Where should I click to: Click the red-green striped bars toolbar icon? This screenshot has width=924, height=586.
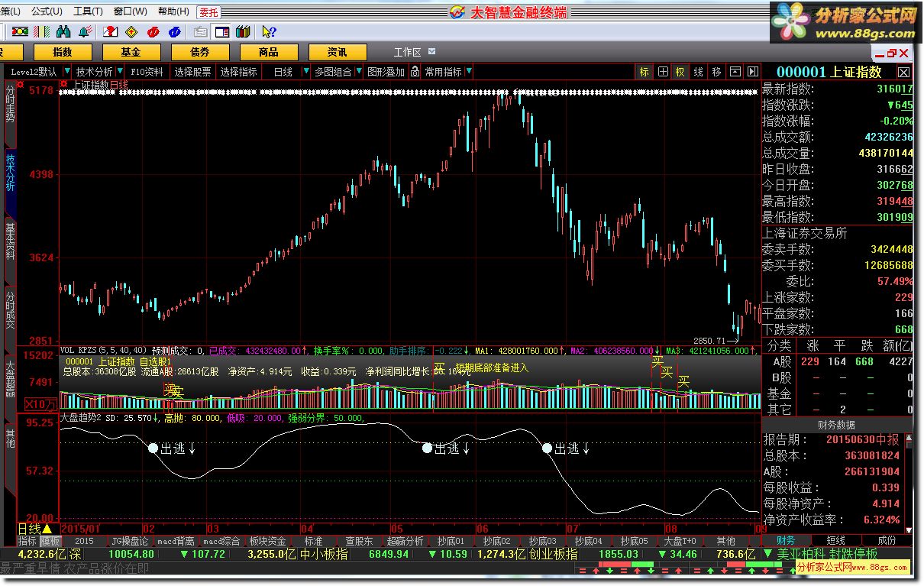[x=43, y=31]
